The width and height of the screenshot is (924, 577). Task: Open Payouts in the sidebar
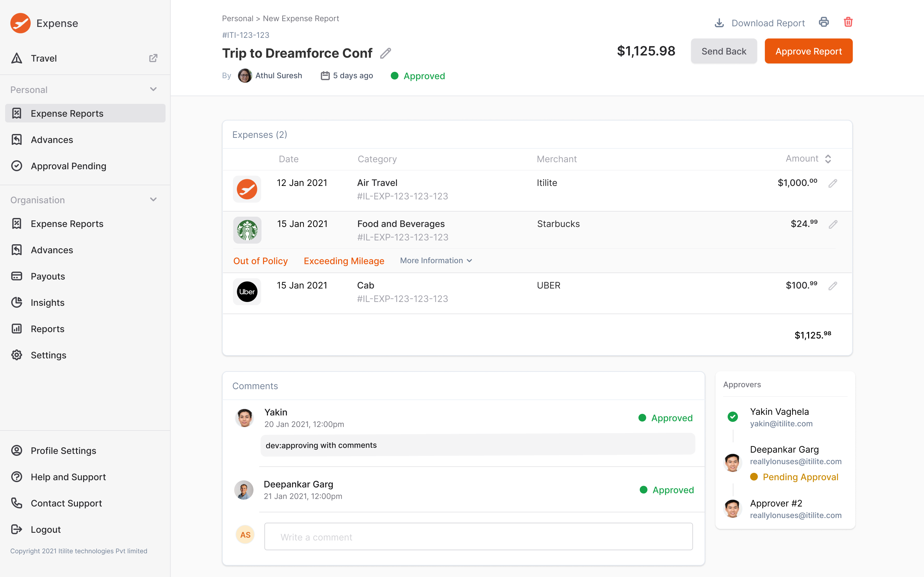point(48,276)
